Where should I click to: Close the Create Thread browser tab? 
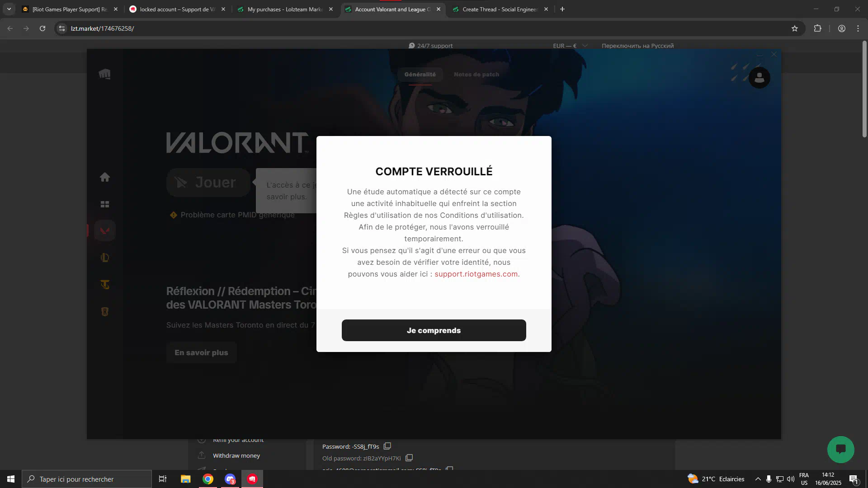546,9
